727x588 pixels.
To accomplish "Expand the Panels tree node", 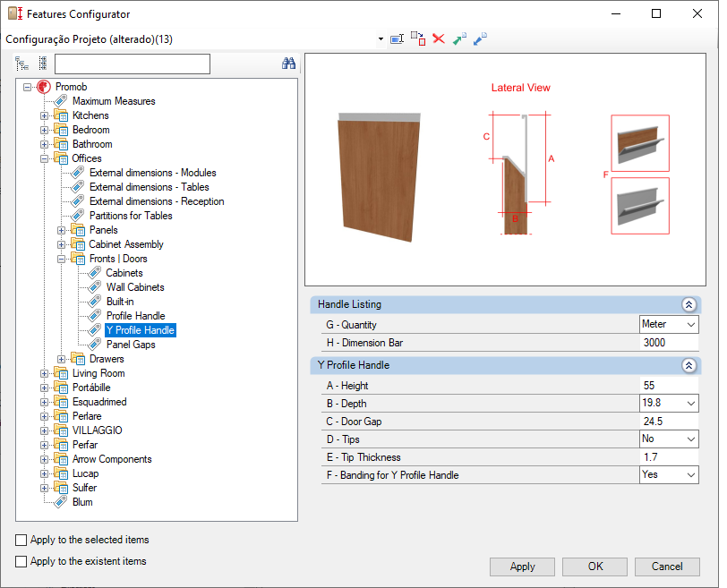I will 61,230.
